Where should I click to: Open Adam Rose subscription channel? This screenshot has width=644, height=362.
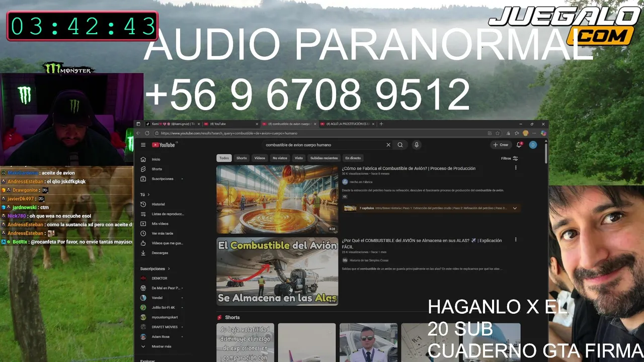point(160,336)
